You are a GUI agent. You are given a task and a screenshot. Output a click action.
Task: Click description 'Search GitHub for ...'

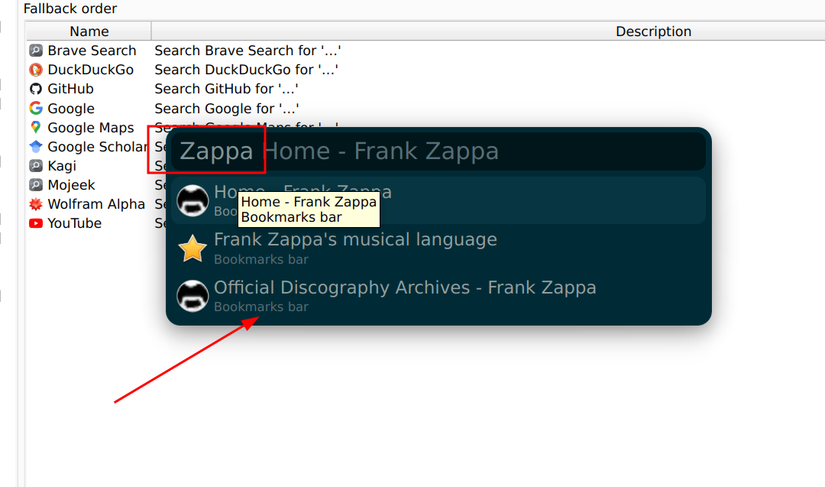[226, 89]
